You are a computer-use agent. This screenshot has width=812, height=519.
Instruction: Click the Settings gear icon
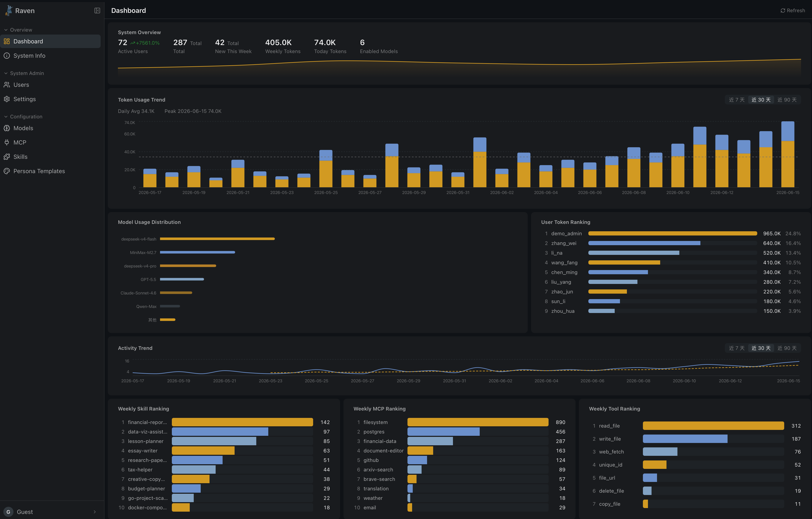point(7,99)
